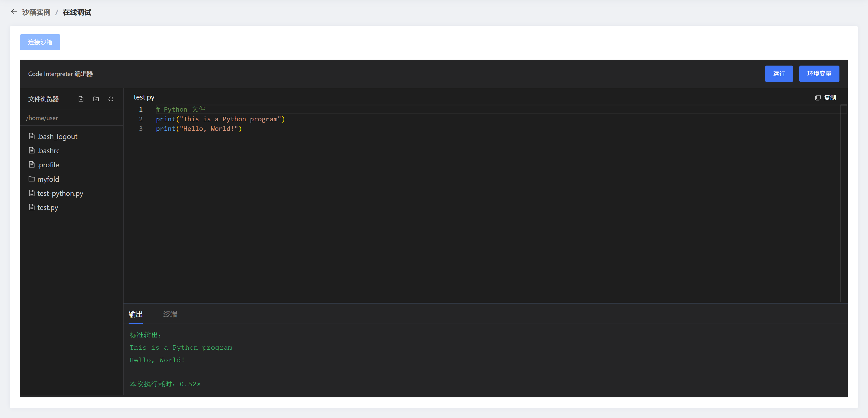Screen dimensions: 868x418
Task: Switch to the 终端 tab
Action: (x=170, y=314)
